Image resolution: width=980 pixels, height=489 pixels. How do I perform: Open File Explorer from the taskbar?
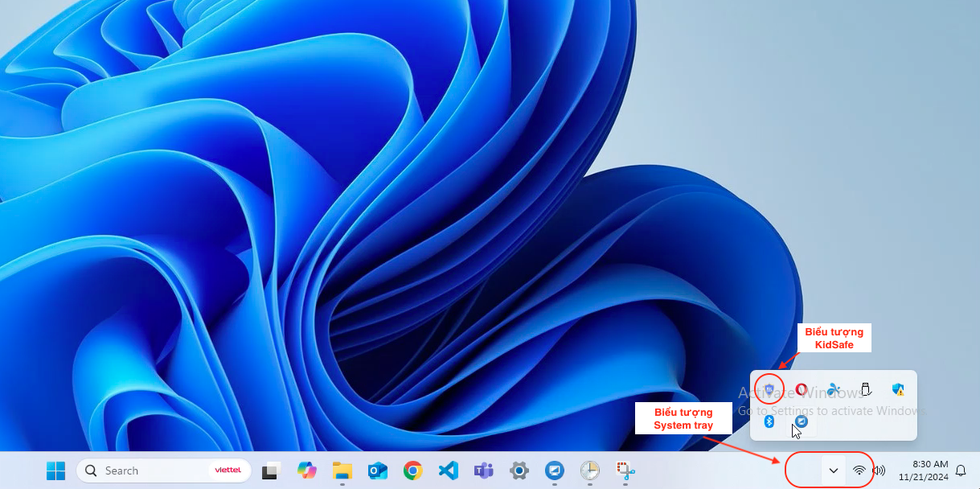click(x=342, y=471)
